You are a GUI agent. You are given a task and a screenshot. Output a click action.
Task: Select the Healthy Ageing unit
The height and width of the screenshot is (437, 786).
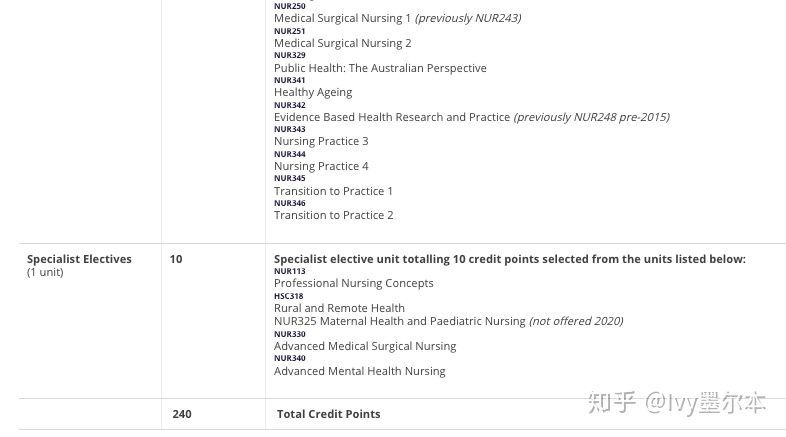(313, 93)
